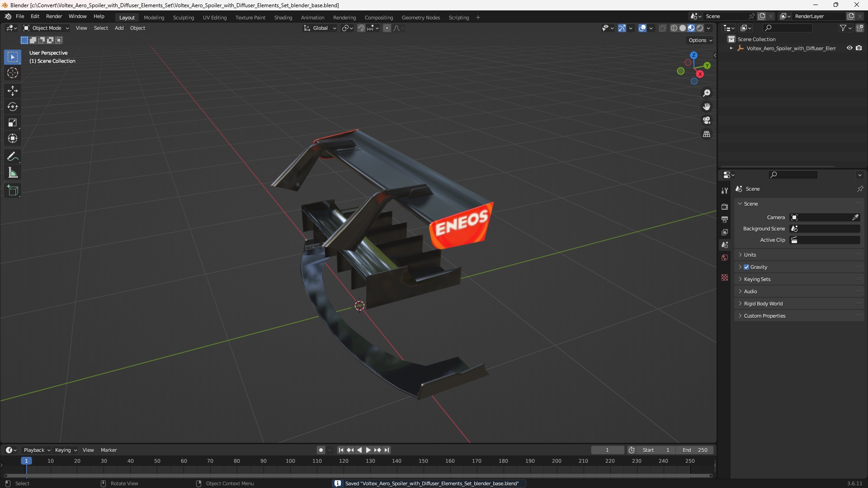Click the End frame field
The width and height of the screenshot is (868, 488).
pyautogui.click(x=695, y=450)
